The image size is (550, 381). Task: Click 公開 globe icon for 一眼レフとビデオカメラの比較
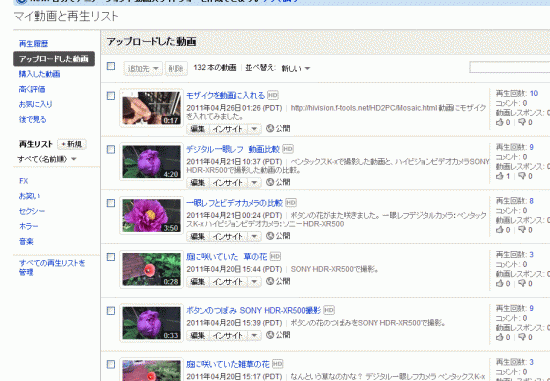(x=270, y=236)
